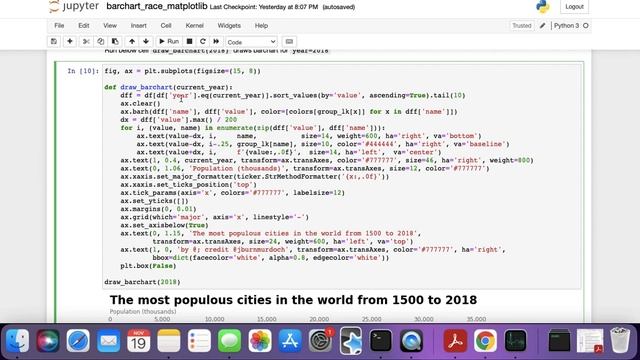
Task: Cut the selected cell with the scissors icon
Action: [86, 42]
